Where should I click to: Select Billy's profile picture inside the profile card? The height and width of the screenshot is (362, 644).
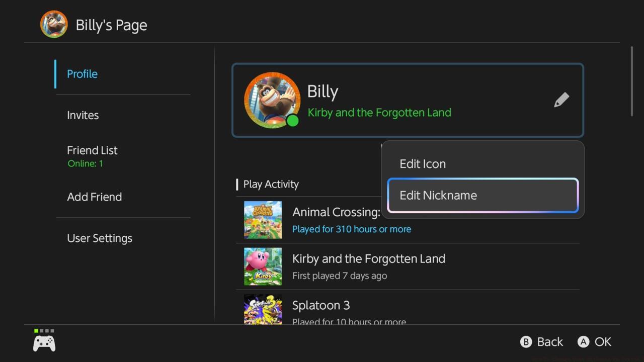click(x=272, y=100)
